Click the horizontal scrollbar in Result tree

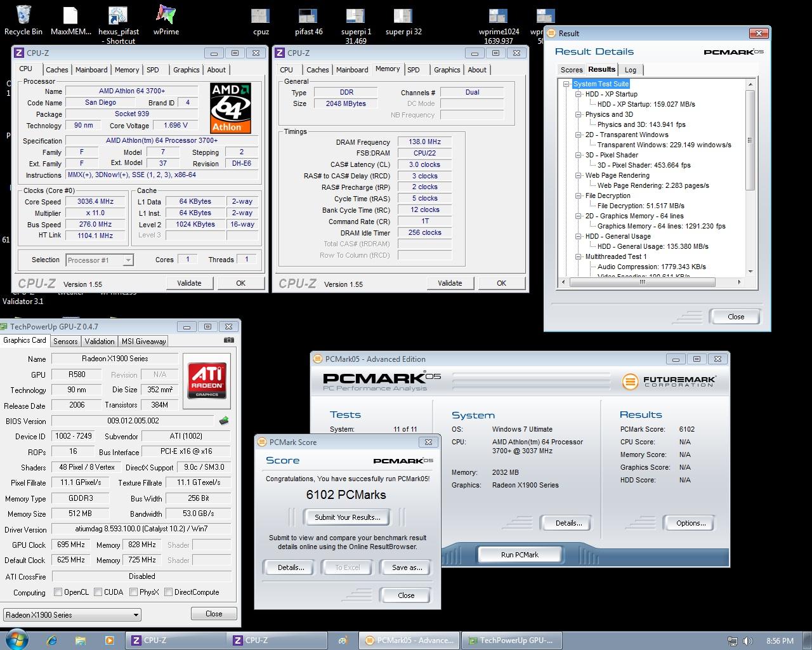click(641, 282)
